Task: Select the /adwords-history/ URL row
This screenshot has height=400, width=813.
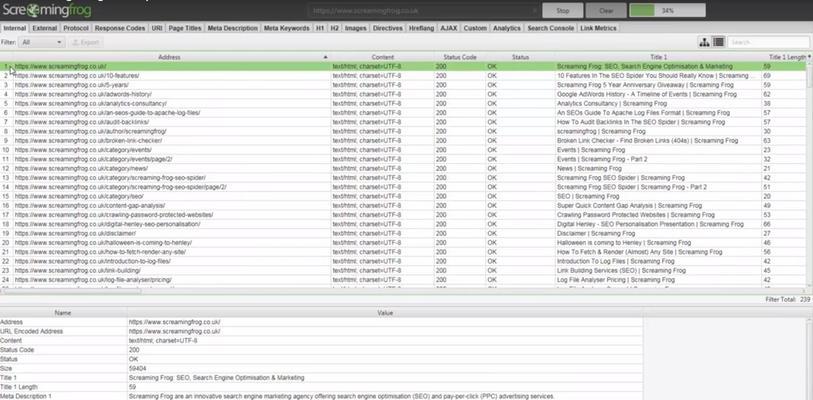Action: click(403, 94)
